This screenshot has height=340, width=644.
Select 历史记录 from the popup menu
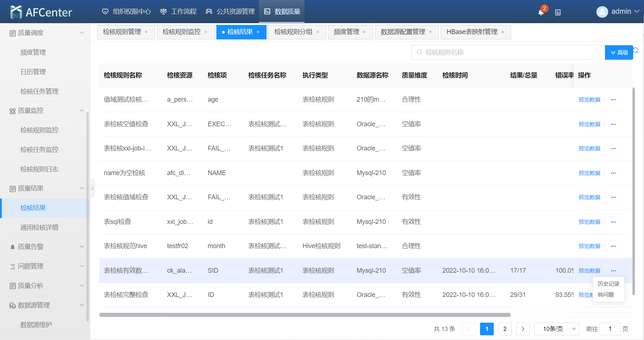(x=608, y=284)
